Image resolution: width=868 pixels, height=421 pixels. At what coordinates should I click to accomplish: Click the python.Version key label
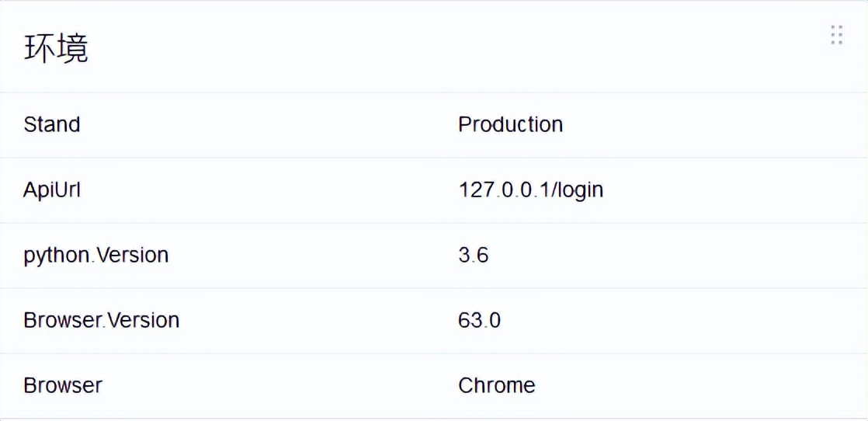96,255
